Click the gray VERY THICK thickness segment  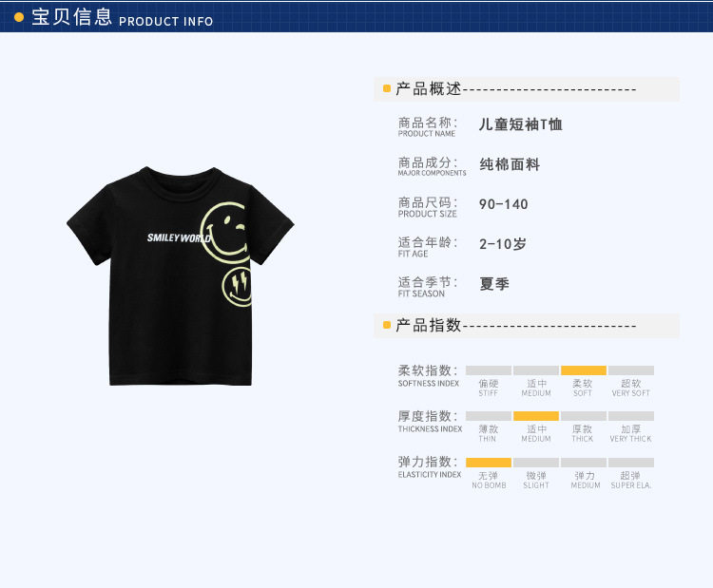click(631, 416)
